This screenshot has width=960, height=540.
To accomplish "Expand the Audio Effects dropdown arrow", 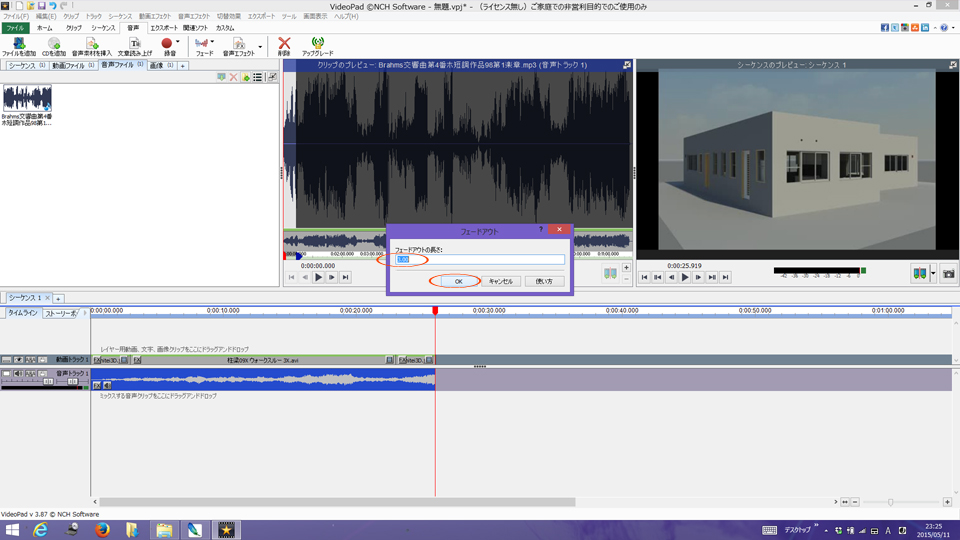I will coord(260,47).
